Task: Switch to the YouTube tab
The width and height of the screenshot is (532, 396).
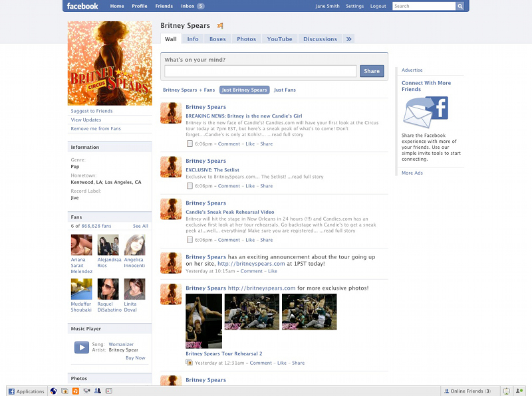Action: (x=279, y=39)
